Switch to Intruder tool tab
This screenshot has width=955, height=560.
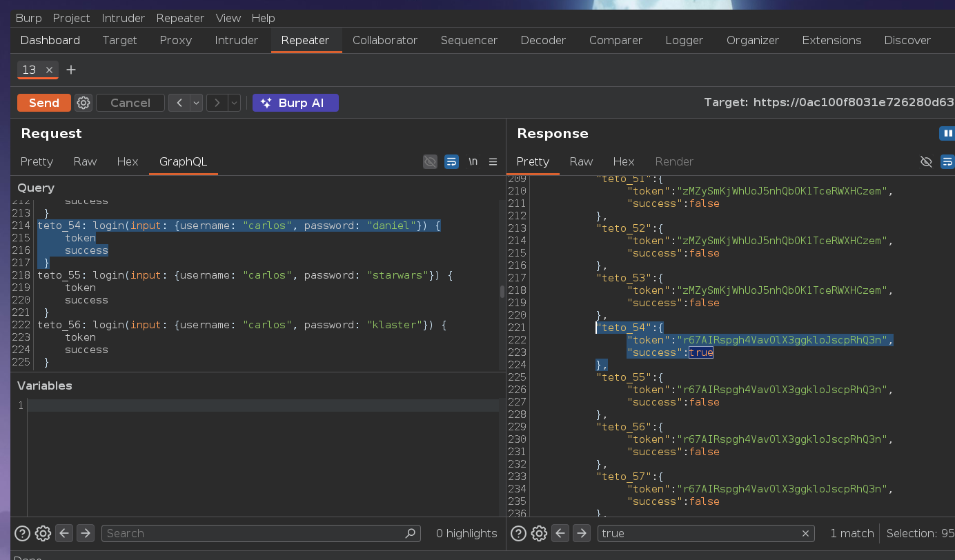coord(237,40)
